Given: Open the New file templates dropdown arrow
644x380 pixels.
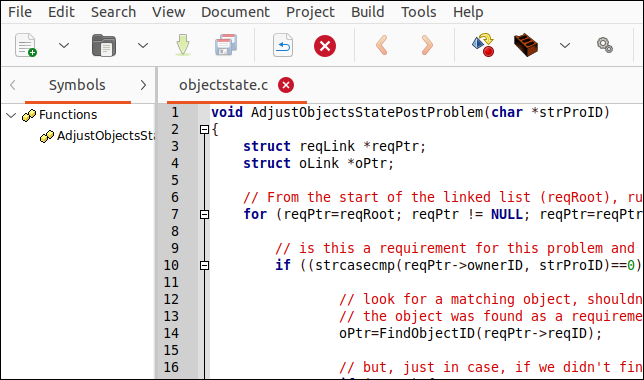Looking at the screenshot, I should [64, 45].
